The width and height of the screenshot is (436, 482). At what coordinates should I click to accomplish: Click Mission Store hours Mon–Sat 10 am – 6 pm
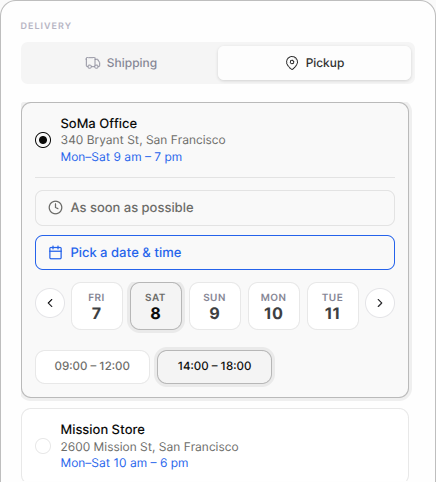tap(124, 463)
